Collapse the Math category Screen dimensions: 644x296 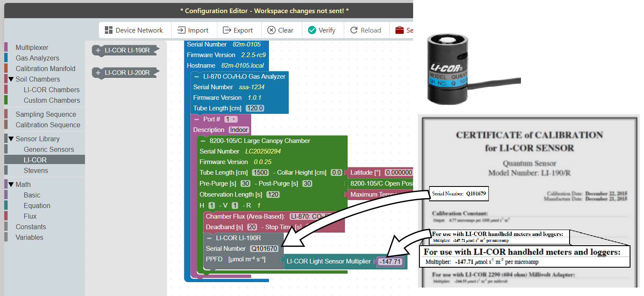11,184
